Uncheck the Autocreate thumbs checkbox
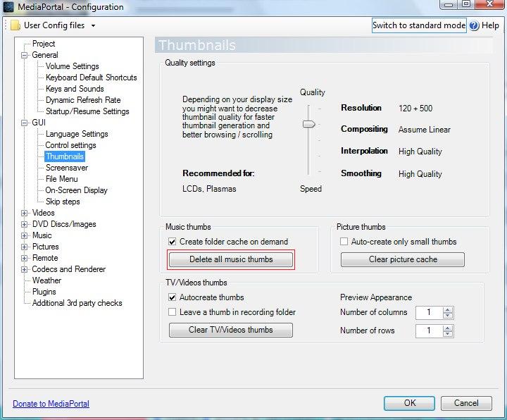 173,297
